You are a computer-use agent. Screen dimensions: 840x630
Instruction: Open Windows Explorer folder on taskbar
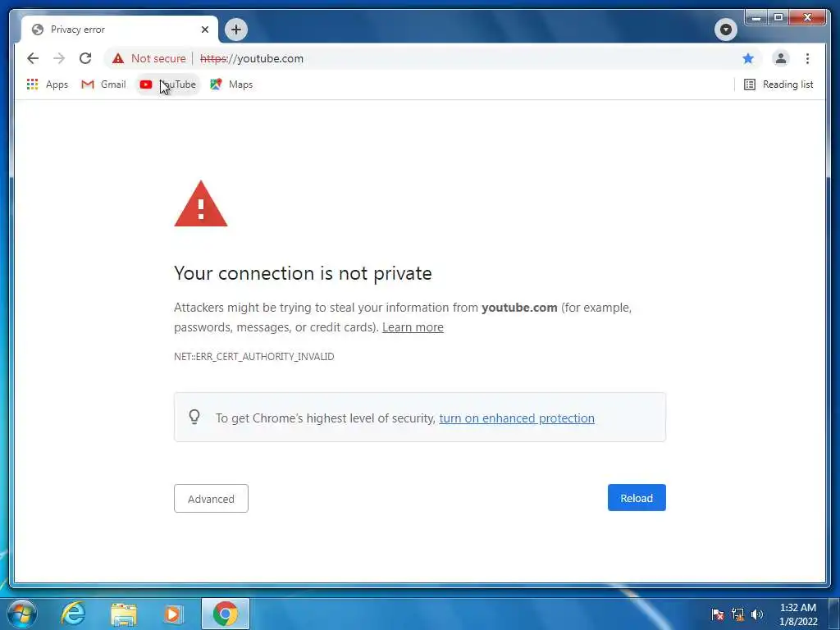(x=123, y=614)
